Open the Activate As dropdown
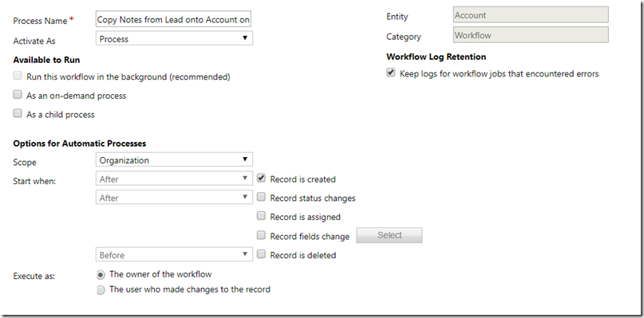 pyautogui.click(x=174, y=38)
